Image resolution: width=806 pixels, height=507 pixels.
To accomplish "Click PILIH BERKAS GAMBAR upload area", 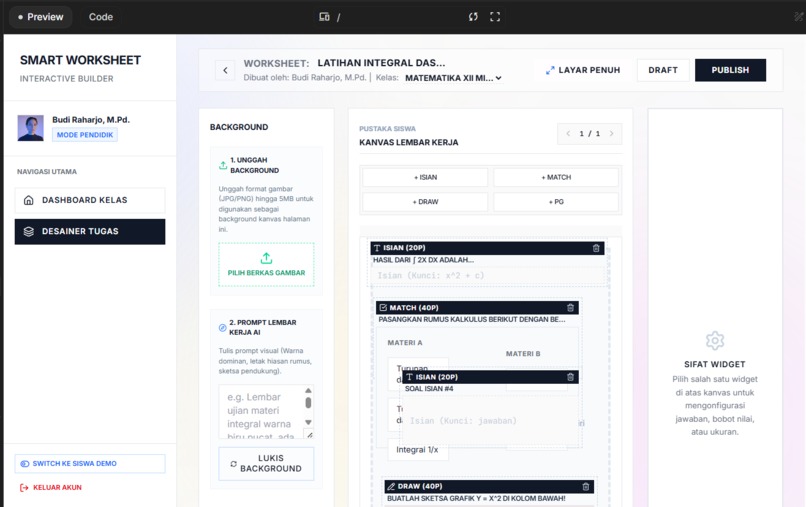I will click(x=266, y=264).
